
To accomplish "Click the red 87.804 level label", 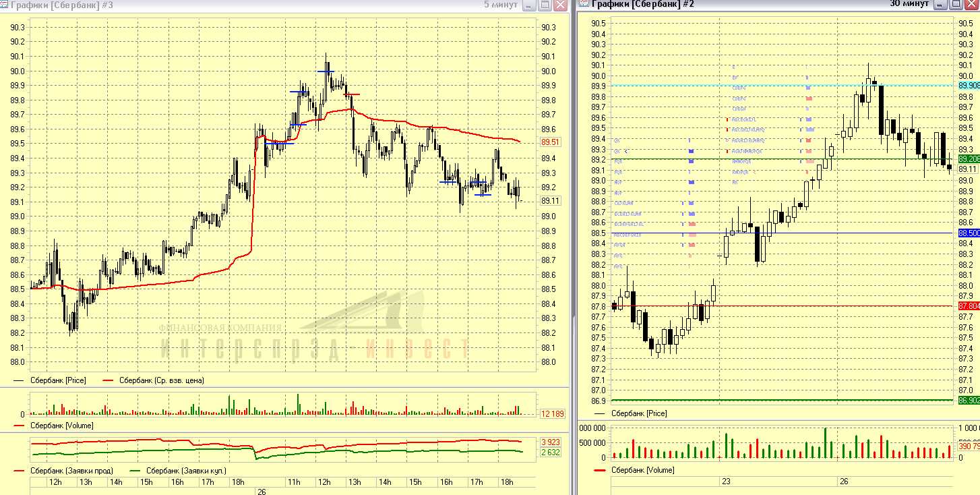I will [969, 306].
